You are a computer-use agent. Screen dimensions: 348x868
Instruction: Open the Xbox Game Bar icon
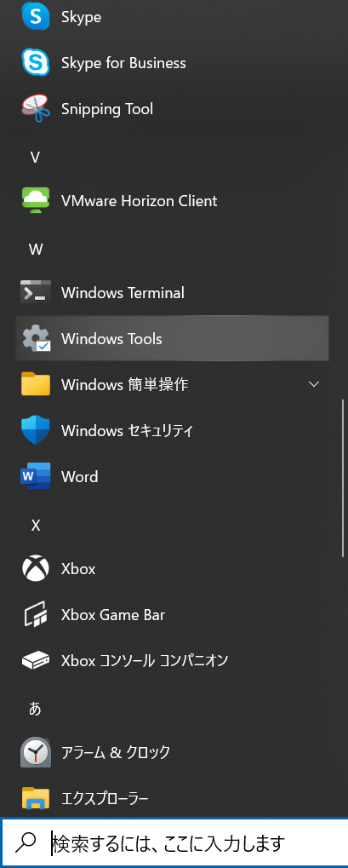36,614
